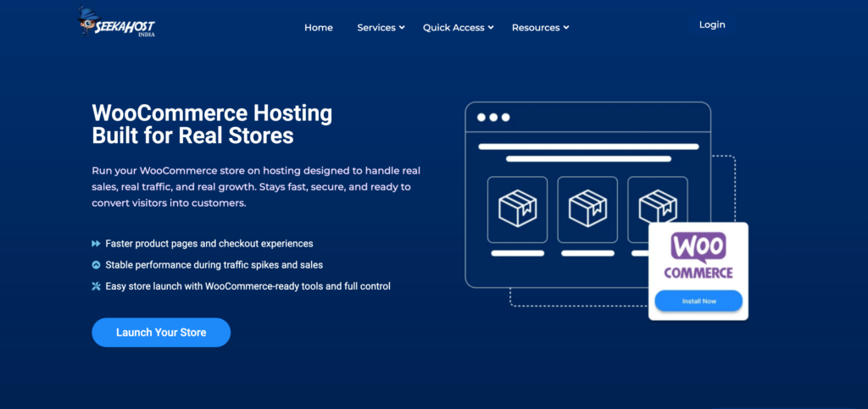
Task: Click the WooCommerce Hosting Built for Real Stores heading
Action: click(x=212, y=124)
